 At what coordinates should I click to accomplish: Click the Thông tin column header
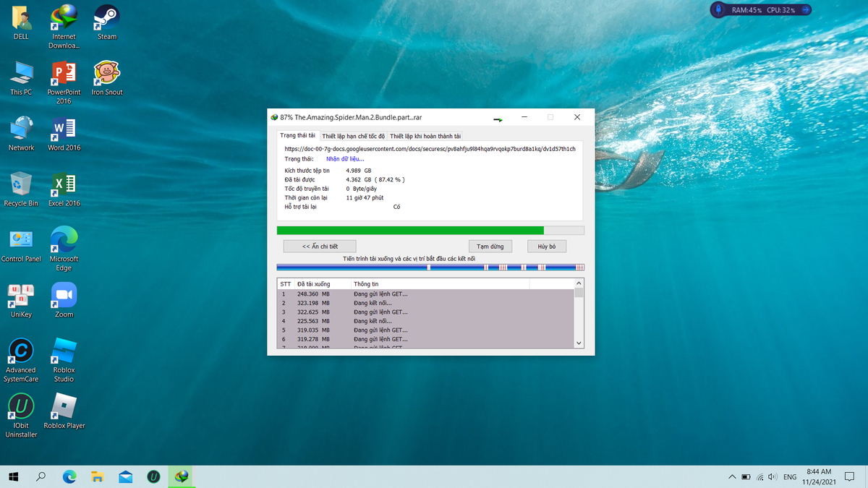point(441,284)
